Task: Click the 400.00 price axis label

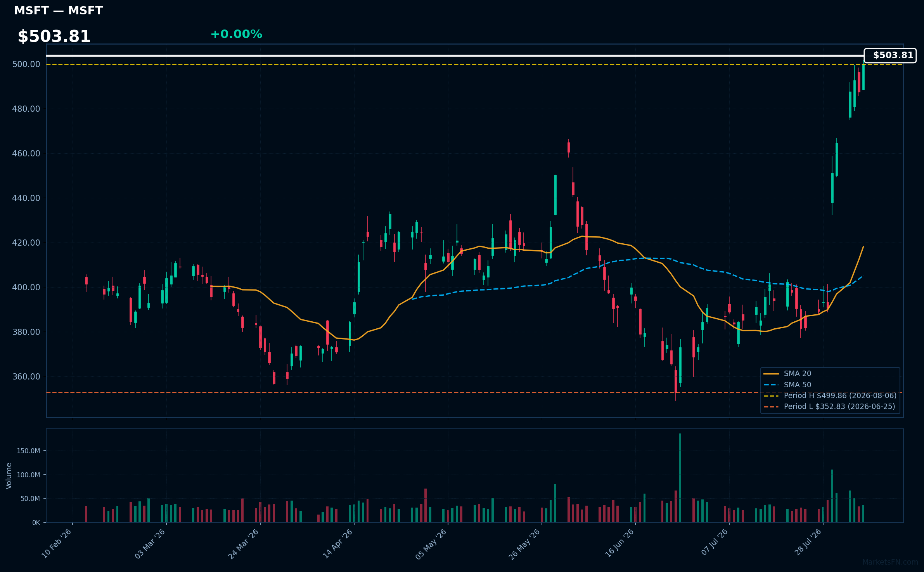Action: click(x=26, y=288)
